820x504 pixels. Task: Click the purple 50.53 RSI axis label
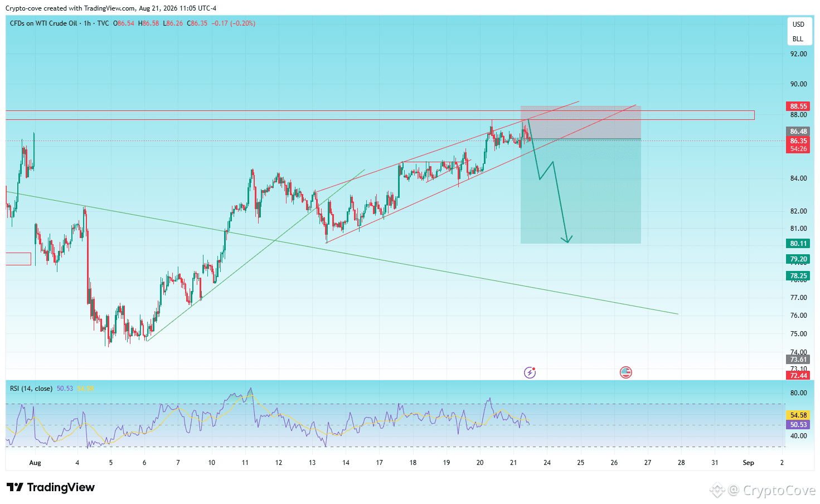[798, 425]
